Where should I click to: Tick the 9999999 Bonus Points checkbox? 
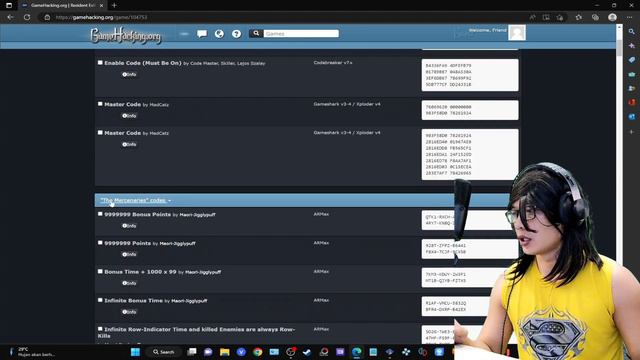pyautogui.click(x=100, y=214)
